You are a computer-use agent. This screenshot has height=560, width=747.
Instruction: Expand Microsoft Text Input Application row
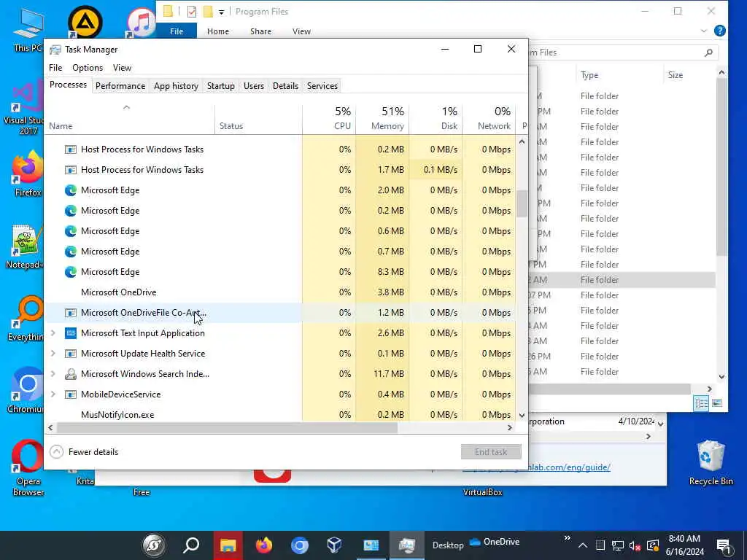coord(53,333)
